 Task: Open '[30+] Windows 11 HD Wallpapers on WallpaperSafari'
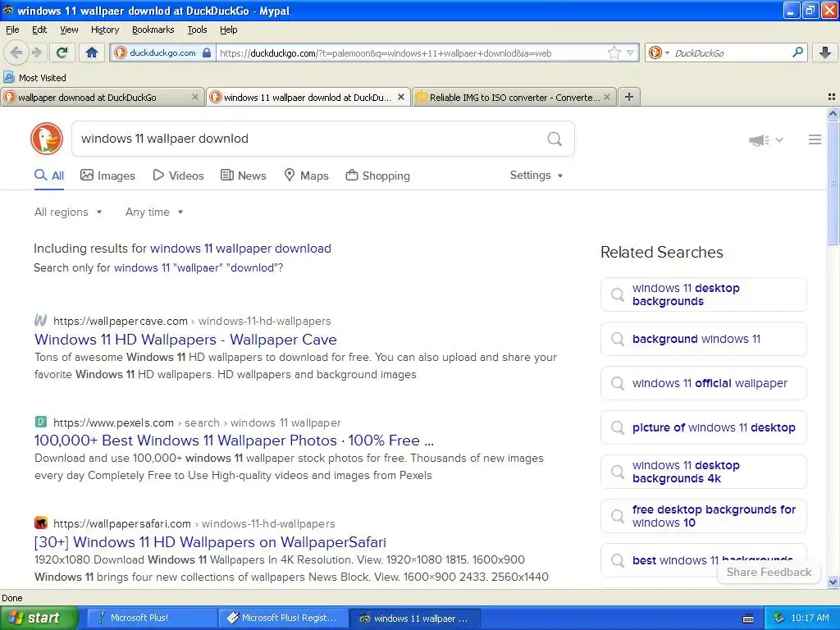[x=210, y=541]
